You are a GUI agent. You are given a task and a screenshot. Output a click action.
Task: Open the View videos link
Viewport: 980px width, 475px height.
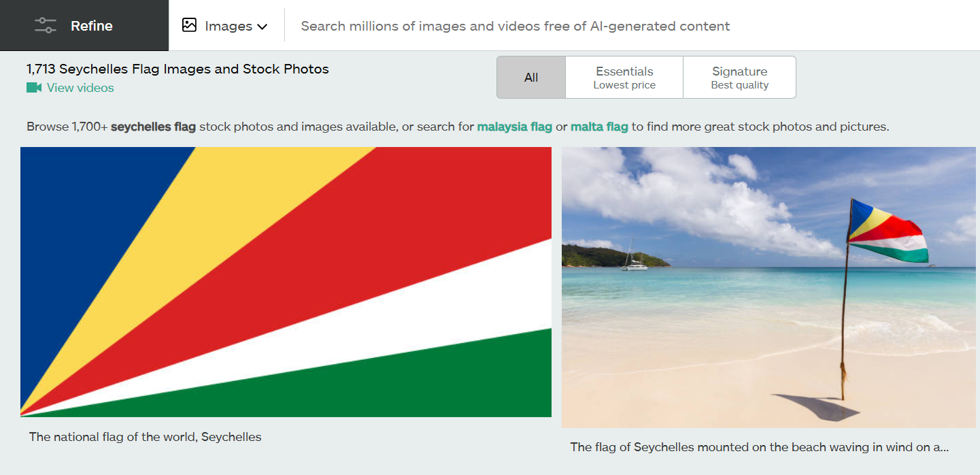[x=80, y=88]
